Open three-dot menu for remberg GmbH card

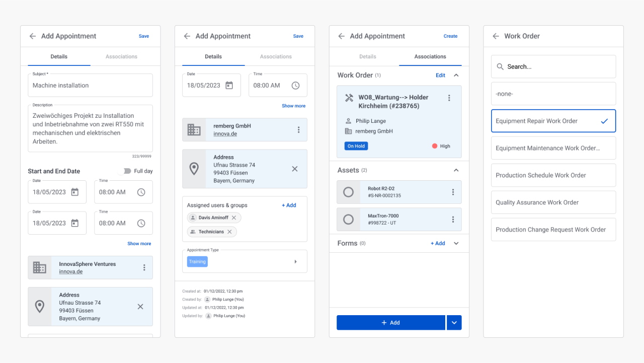(x=298, y=130)
